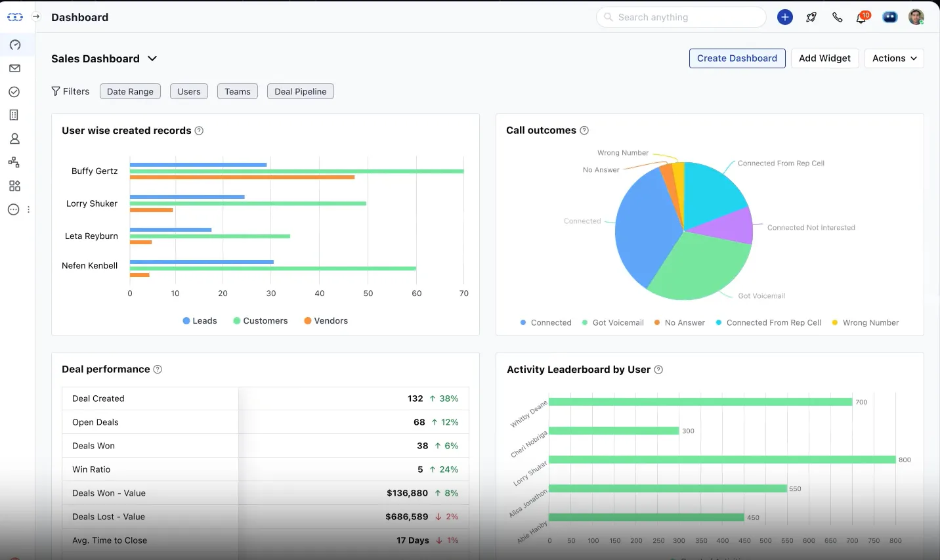Open the Users filter
This screenshot has width=940, height=560.
(x=189, y=92)
